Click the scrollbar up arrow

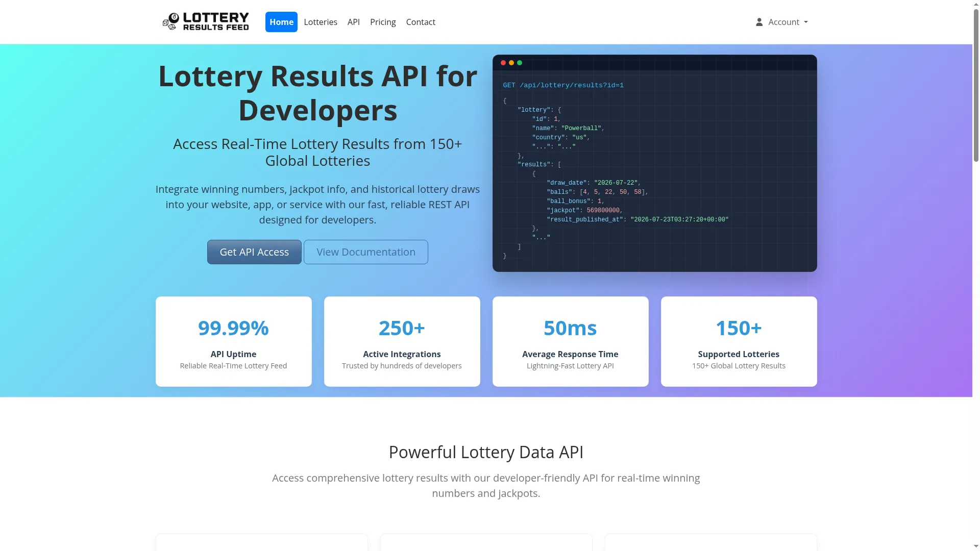click(976, 4)
